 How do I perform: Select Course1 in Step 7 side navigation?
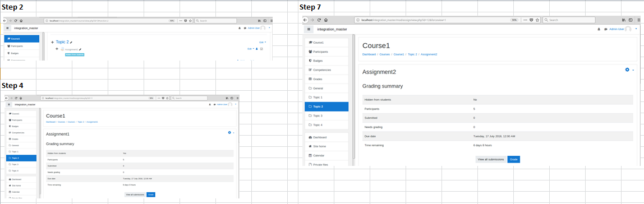tap(326, 43)
